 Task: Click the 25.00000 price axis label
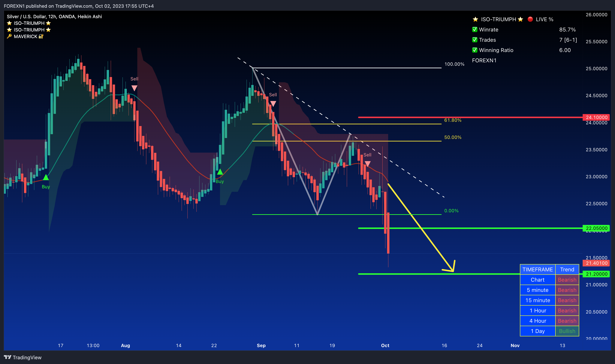[x=597, y=68]
